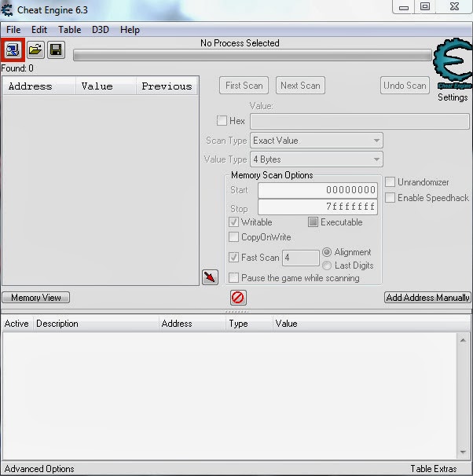Select the Alignment radio button
The width and height of the screenshot is (473, 476).
click(x=327, y=252)
